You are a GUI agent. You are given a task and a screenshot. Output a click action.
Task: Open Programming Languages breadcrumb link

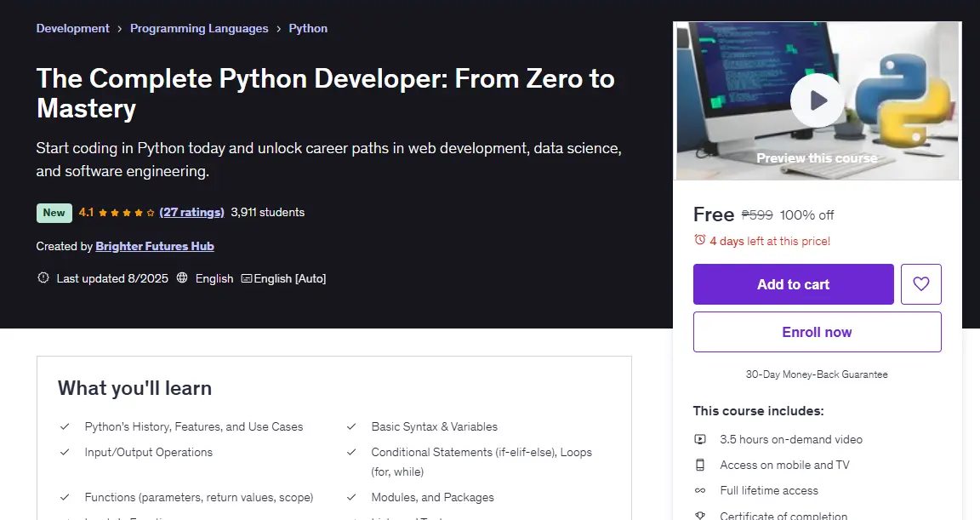[199, 28]
